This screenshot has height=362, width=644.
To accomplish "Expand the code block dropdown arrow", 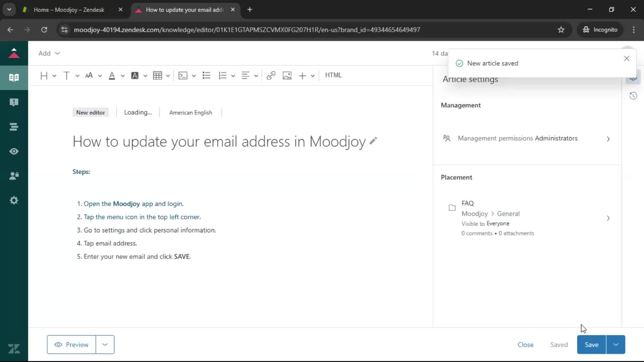I will click(194, 76).
